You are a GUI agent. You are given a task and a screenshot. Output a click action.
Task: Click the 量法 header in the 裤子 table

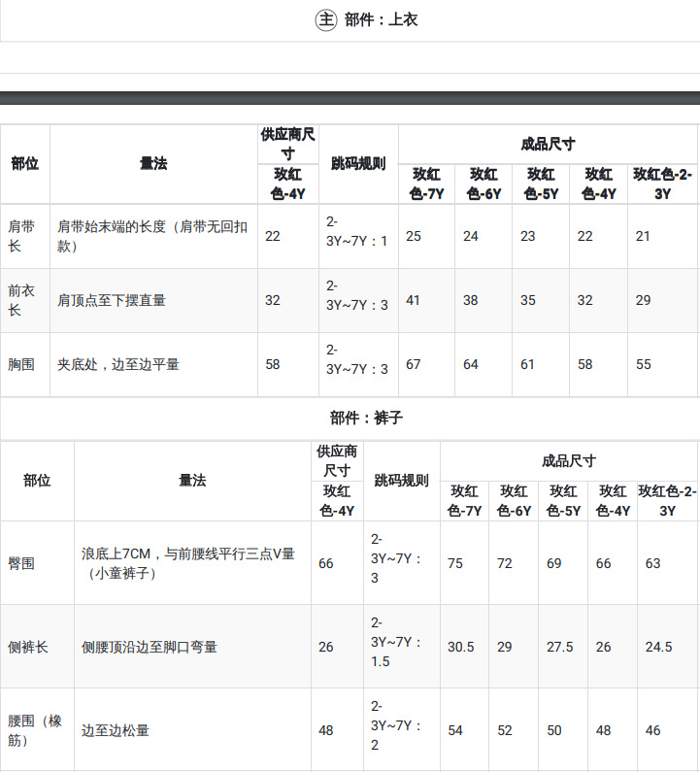[192, 481]
